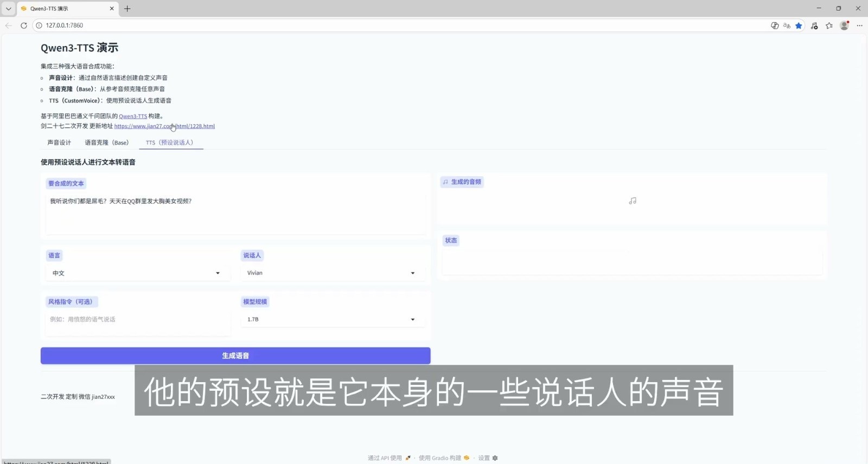
Task: Click the blue favorites star icon
Action: (x=799, y=25)
